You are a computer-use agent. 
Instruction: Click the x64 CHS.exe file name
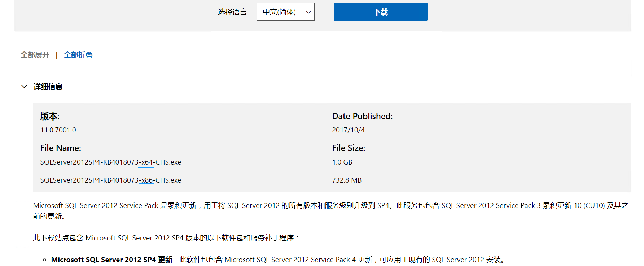coord(111,162)
